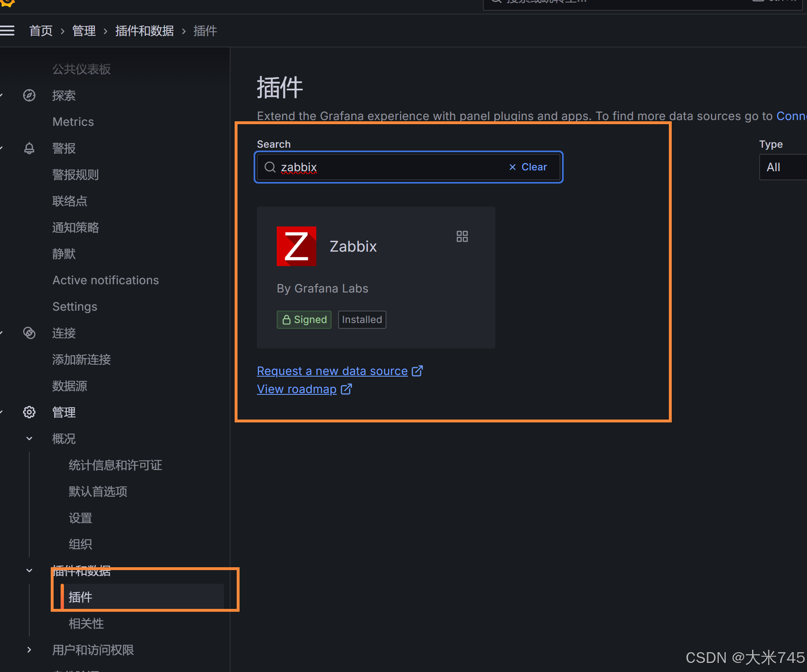Image resolution: width=807 pixels, height=672 pixels.
Task: Click By Grafana Labs text on card
Action: pyautogui.click(x=322, y=288)
